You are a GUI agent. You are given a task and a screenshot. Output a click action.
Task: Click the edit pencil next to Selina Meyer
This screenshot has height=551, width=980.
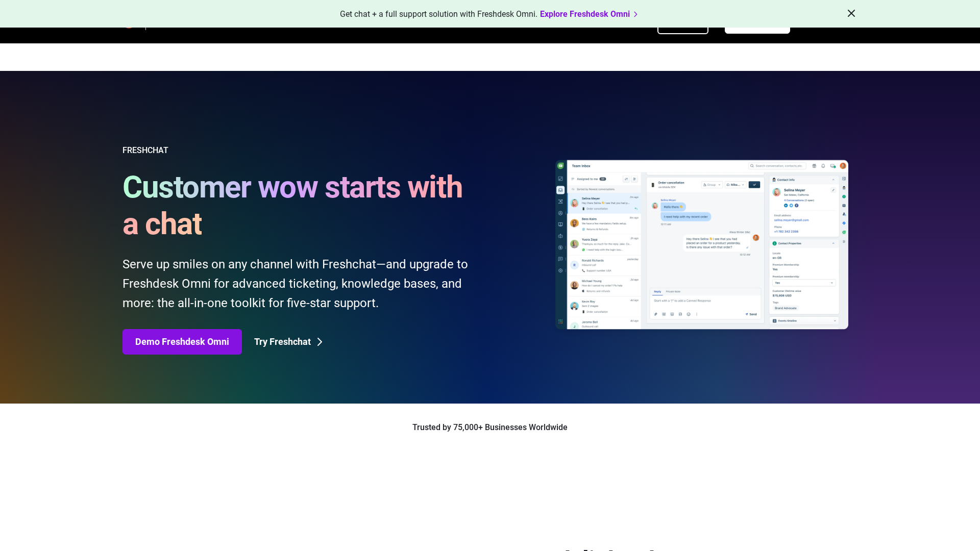[833, 190]
